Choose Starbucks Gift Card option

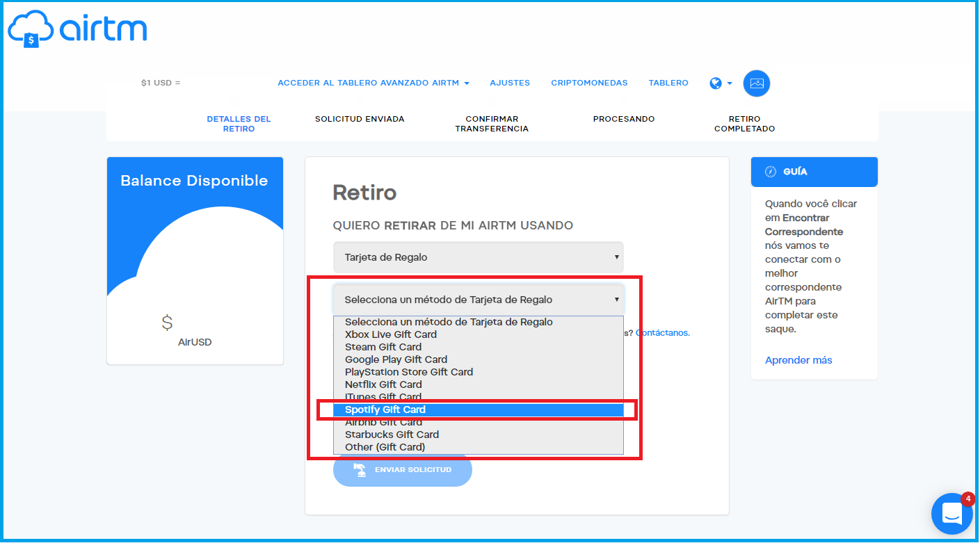coord(479,435)
